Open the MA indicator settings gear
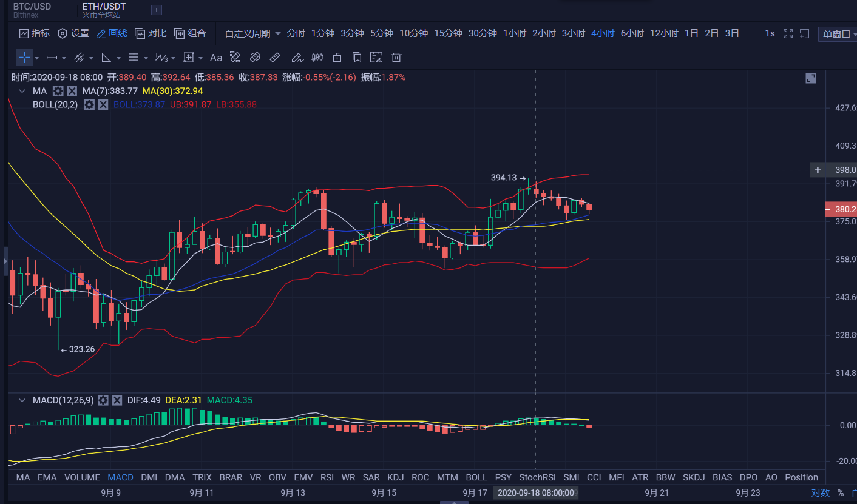The image size is (857, 504). 58,90
